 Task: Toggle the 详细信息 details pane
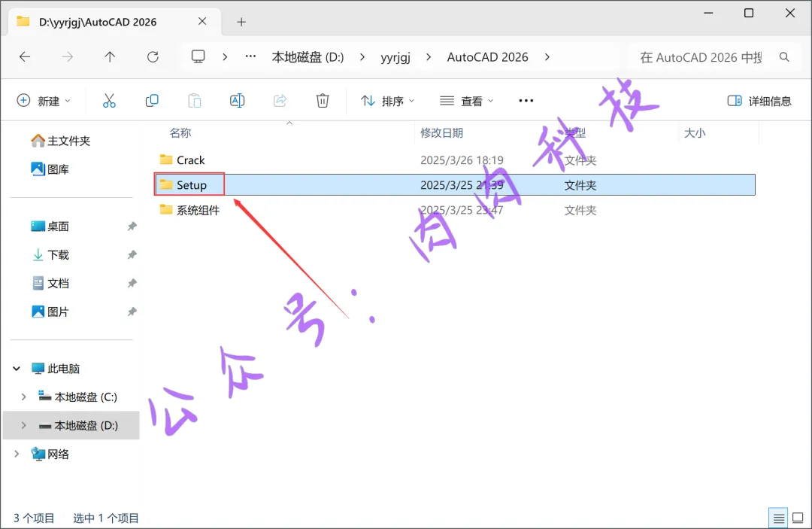[759, 101]
